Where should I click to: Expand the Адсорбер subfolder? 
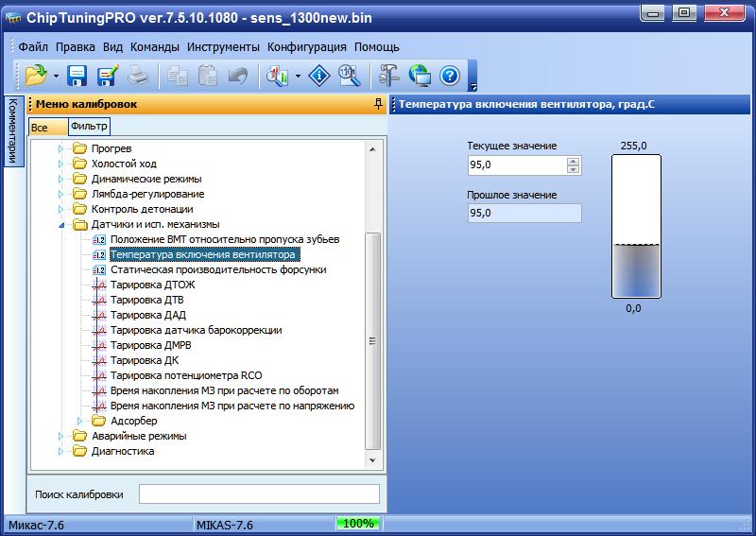(x=80, y=422)
